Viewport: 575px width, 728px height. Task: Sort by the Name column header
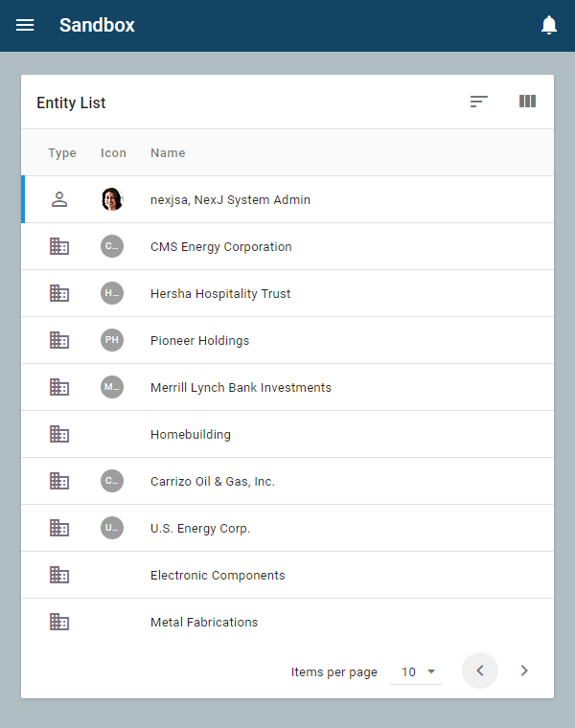click(x=168, y=152)
